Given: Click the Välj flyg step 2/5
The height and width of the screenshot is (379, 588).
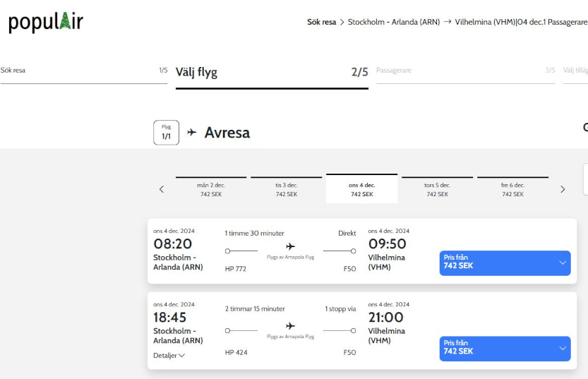Looking at the screenshot, I should coord(272,73).
